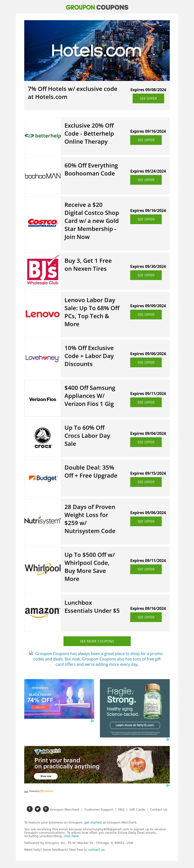Go to the Gift Cards footer link
The image size is (194, 868).
pyautogui.click(x=137, y=809)
